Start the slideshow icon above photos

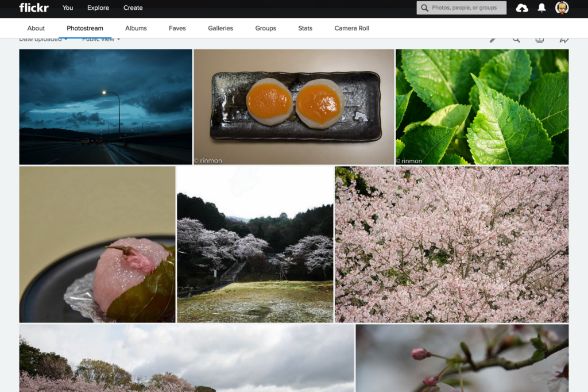[x=540, y=40]
